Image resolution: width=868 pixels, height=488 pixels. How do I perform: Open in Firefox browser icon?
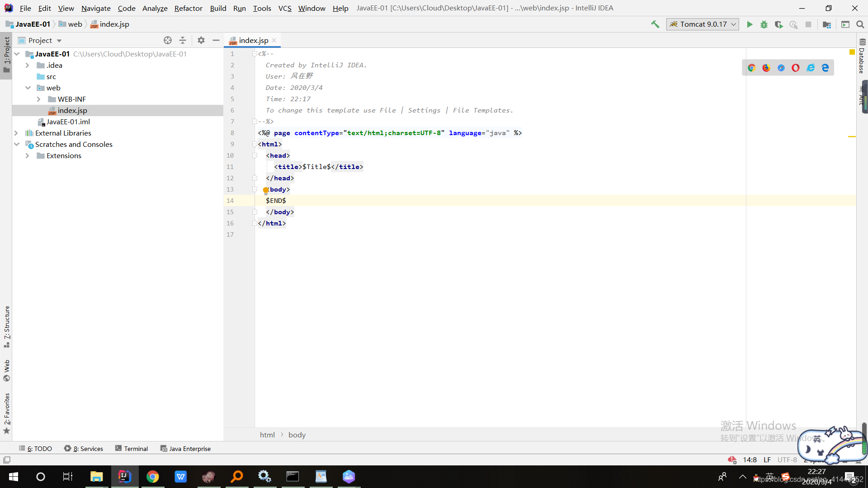tap(766, 68)
